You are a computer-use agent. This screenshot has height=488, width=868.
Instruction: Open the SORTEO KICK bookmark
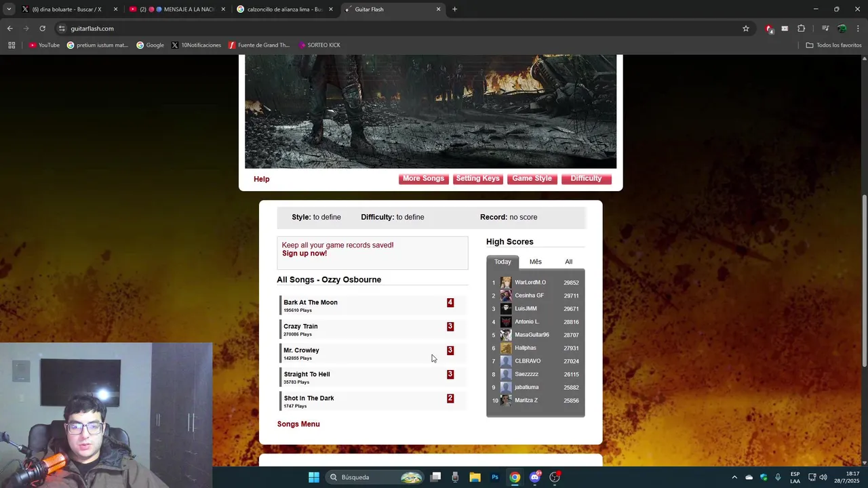[x=319, y=45]
